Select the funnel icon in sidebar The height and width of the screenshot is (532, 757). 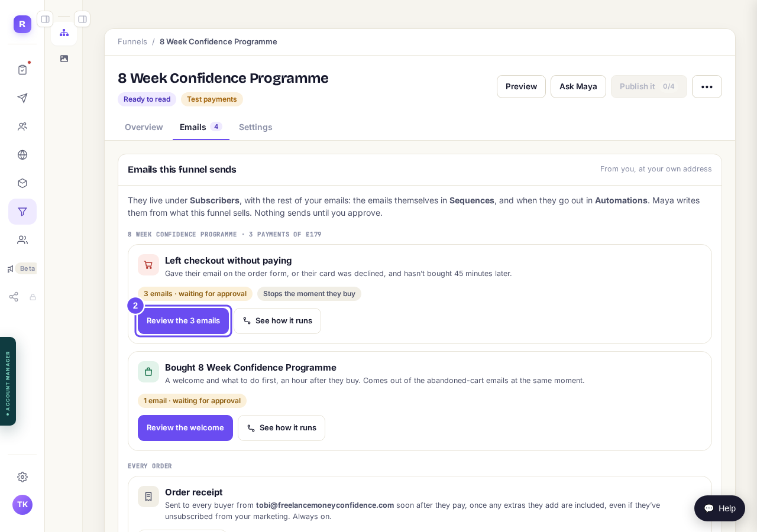(22, 212)
